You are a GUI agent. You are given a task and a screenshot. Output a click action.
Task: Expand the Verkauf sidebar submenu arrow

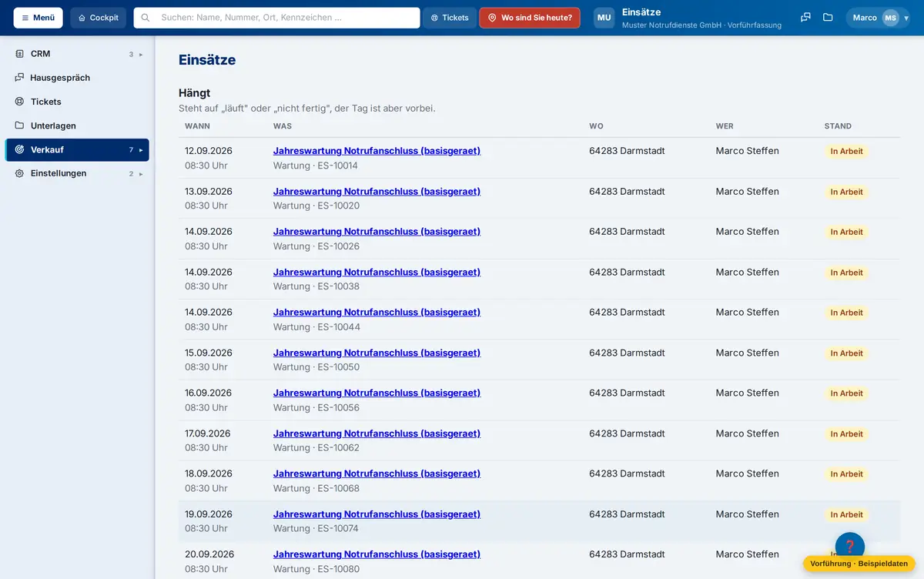pos(141,150)
